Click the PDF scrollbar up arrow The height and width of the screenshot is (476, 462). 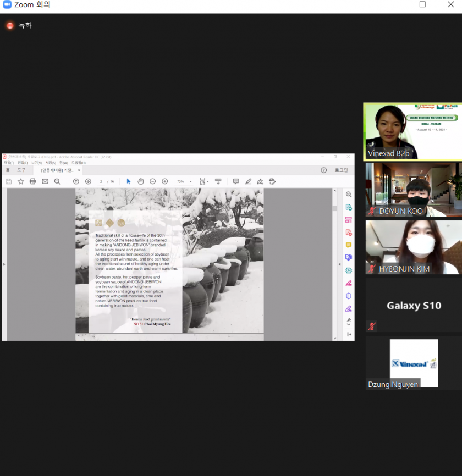click(335, 191)
